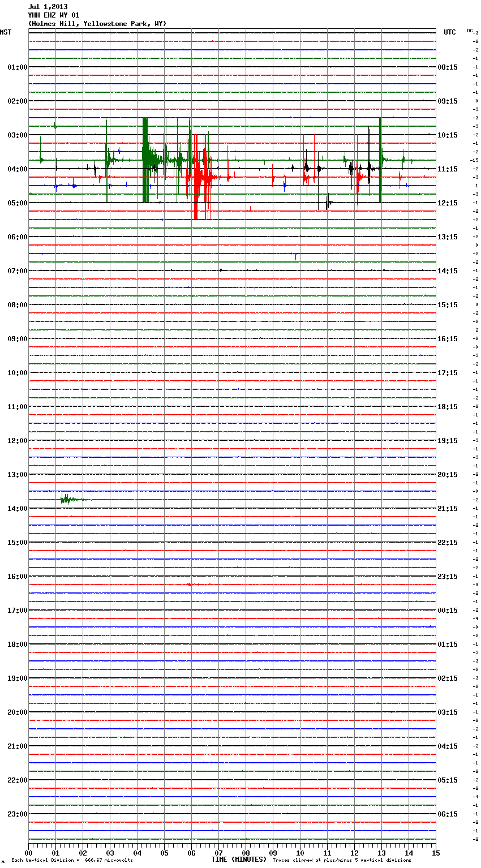The height and width of the screenshot is (868, 481).
Task: Click the 04:15 UTC time label
Action: point(448,746)
